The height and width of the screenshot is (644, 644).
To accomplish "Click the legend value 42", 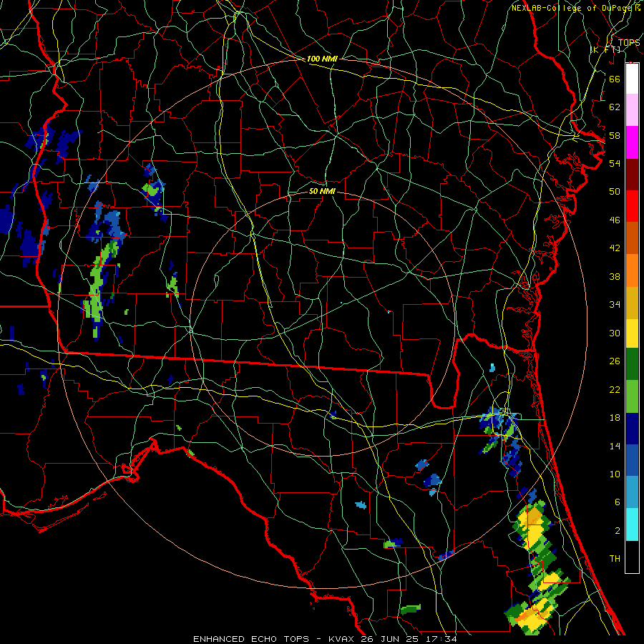I will click(x=615, y=248).
